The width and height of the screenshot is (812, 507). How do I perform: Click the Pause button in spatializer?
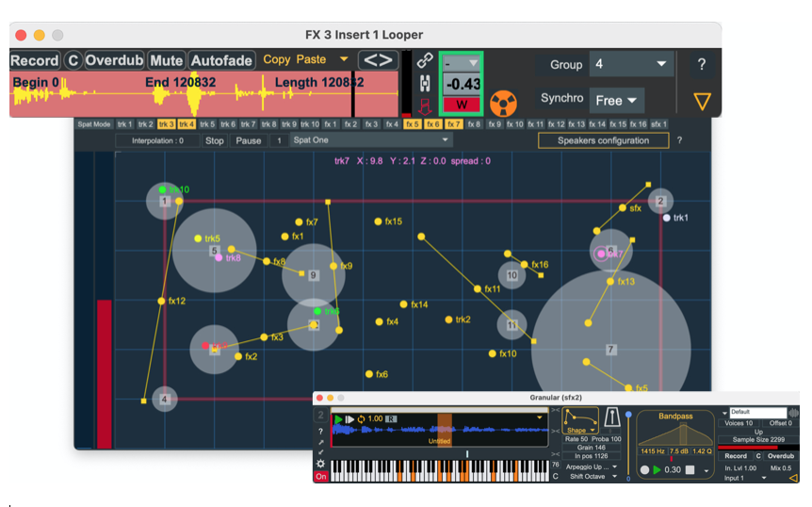point(249,140)
